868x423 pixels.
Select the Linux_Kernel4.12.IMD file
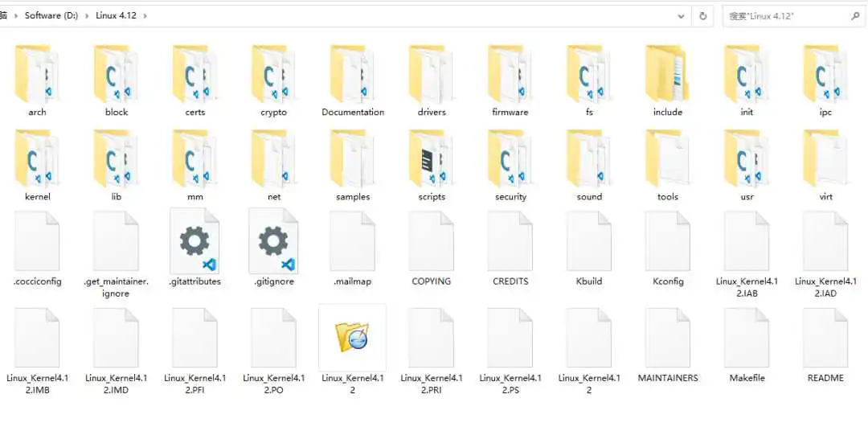pyautogui.click(x=116, y=350)
